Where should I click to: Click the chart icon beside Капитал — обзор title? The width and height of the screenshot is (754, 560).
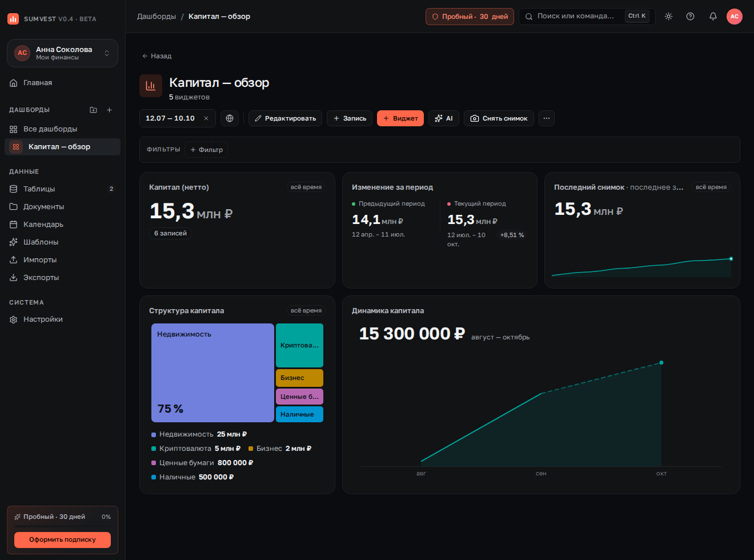[151, 86]
